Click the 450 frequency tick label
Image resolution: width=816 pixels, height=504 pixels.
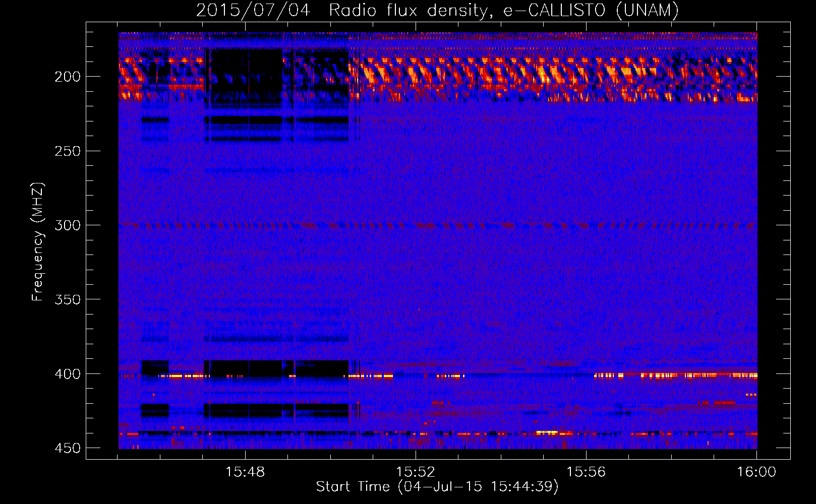tap(68, 448)
